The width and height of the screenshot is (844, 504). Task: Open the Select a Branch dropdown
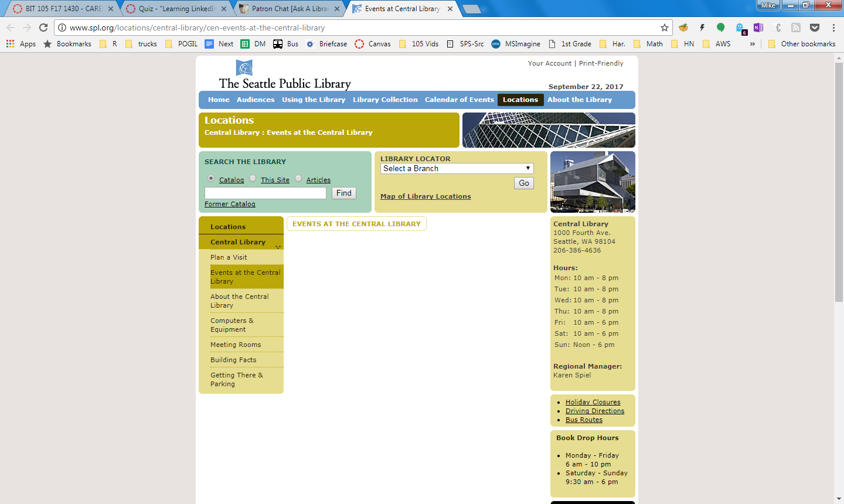457,168
